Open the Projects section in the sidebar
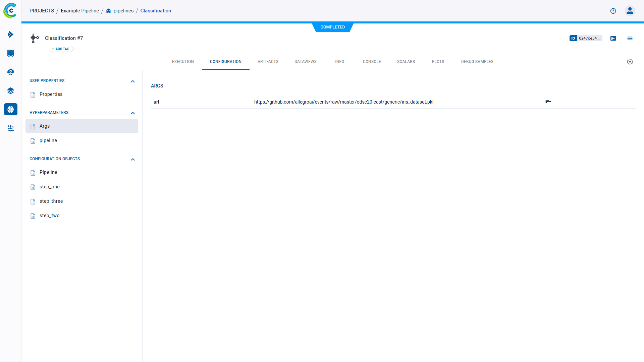 pyautogui.click(x=10, y=34)
